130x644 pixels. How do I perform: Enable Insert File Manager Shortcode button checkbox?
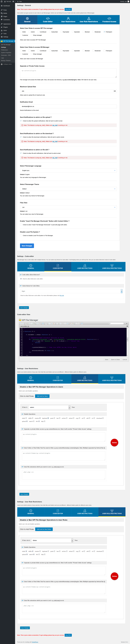pyautogui.click(x=21, y=225)
